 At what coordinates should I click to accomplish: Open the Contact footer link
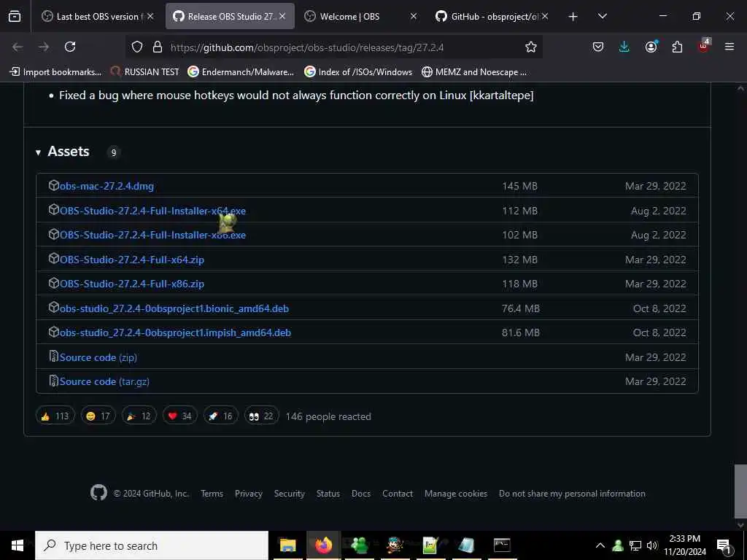(398, 494)
